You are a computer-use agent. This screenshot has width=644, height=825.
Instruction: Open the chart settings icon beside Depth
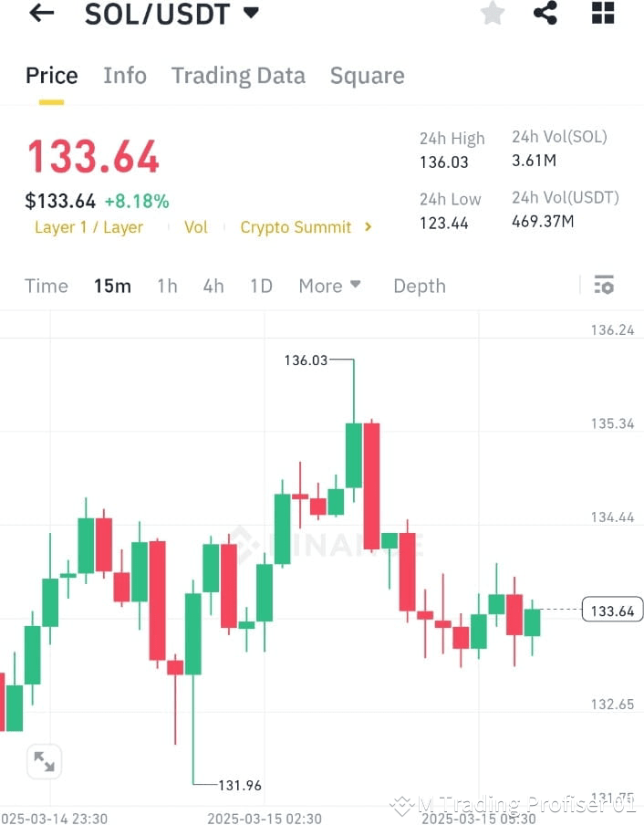tap(604, 285)
